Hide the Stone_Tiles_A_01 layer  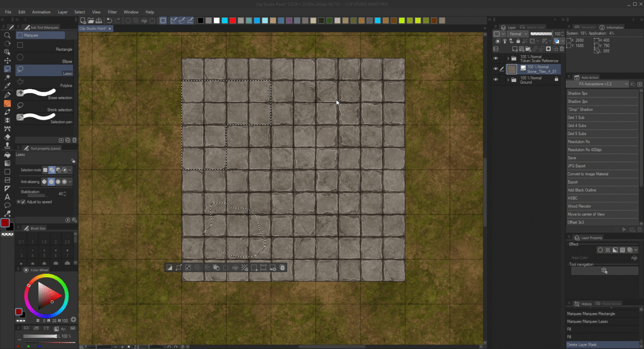(x=495, y=69)
